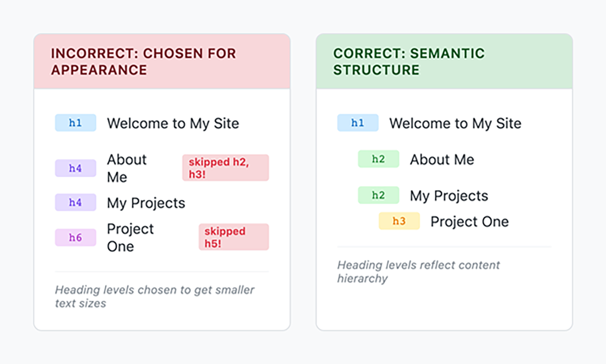Click the h4 badge beside About Me
This screenshot has width=606, height=364.
[x=75, y=168]
